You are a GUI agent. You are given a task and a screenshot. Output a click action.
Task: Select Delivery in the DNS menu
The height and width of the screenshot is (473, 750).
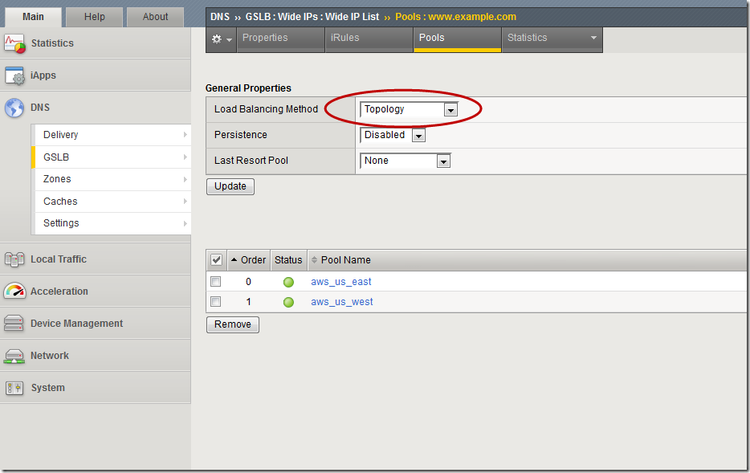113,135
